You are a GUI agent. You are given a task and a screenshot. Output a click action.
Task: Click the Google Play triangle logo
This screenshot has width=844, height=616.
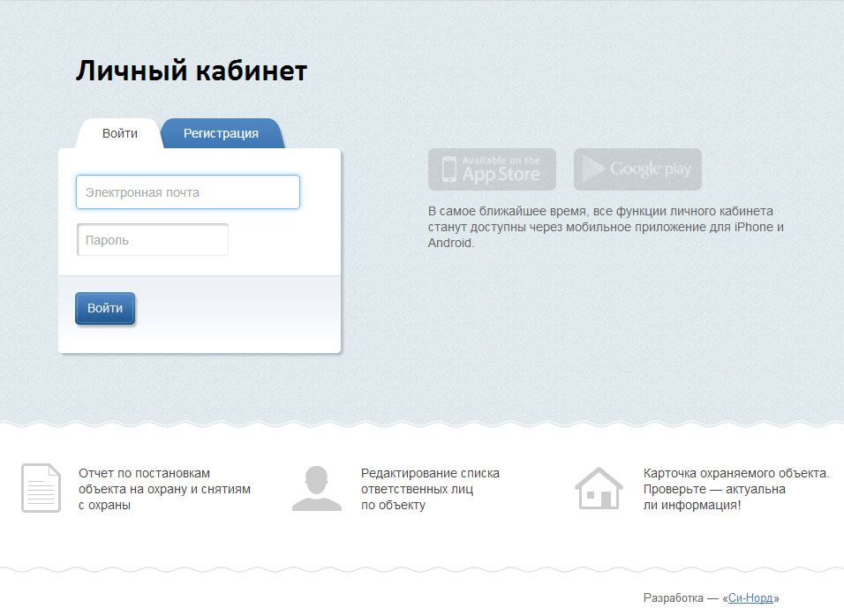click(x=595, y=169)
